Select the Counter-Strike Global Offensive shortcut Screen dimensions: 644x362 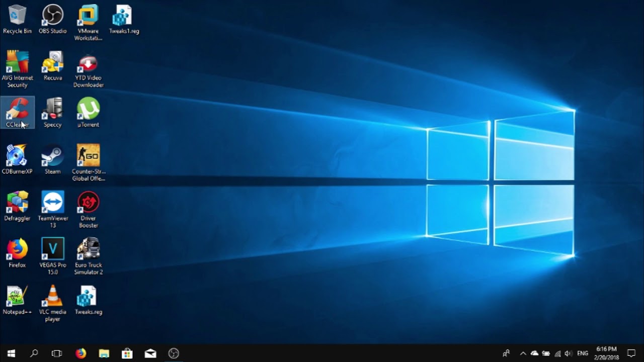click(x=88, y=163)
